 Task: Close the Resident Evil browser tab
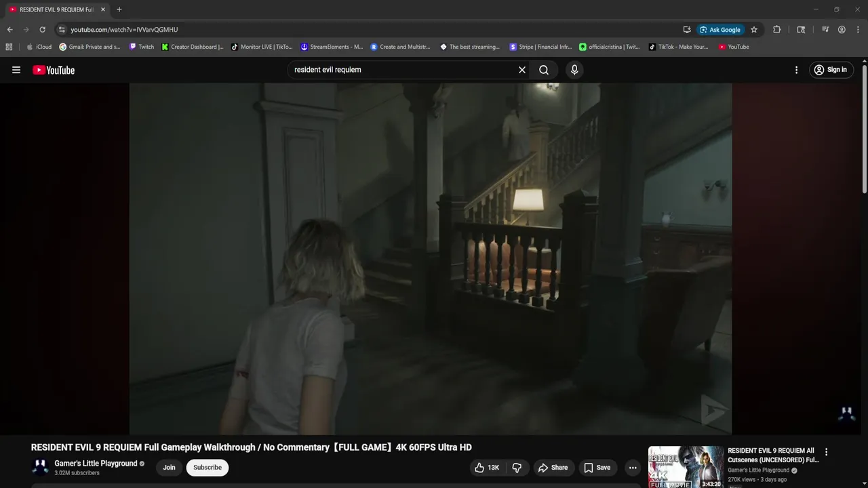103,9
